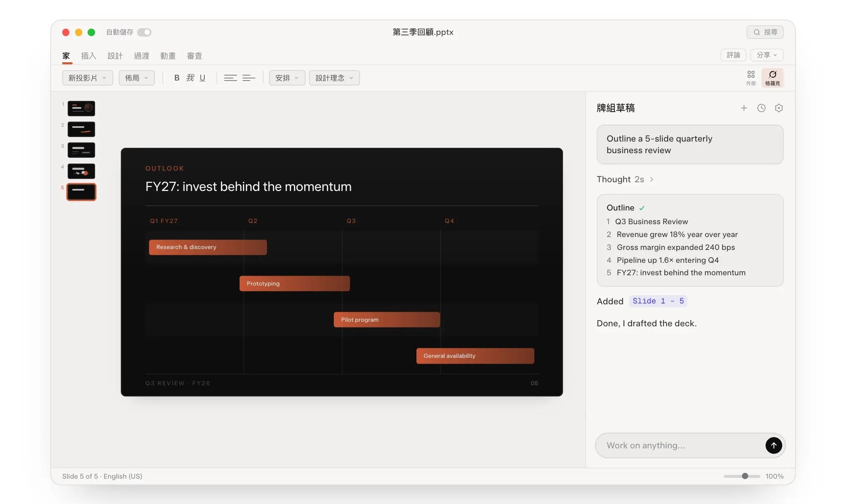The height and width of the screenshot is (504, 842).
Task: Click the 評論 comments button
Action: [733, 55]
